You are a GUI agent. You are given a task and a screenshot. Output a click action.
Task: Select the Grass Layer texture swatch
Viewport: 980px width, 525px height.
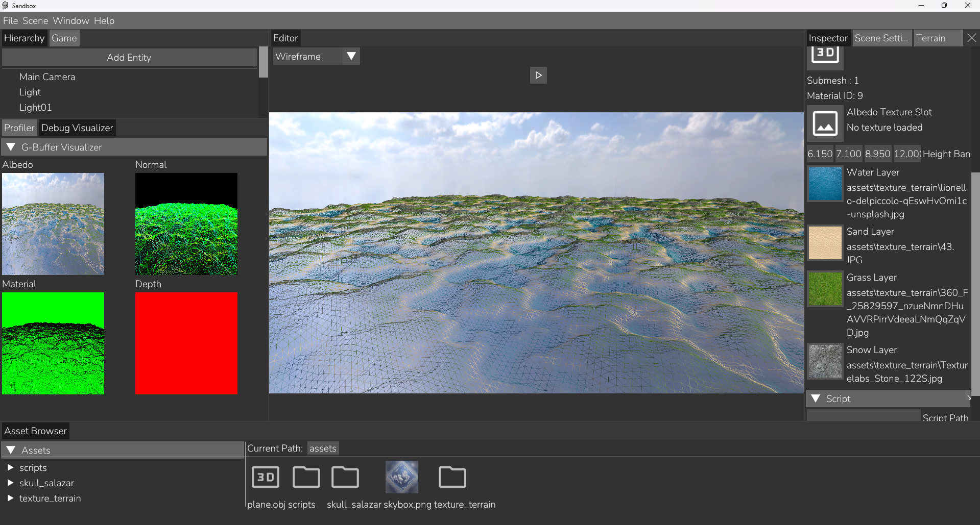(825, 289)
